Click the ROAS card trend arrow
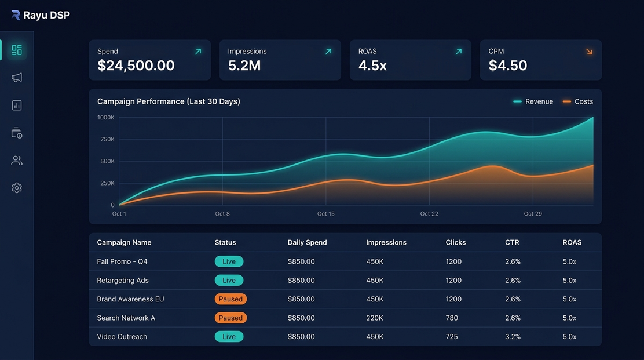Screen dimensions: 644x360 tap(458, 52)
